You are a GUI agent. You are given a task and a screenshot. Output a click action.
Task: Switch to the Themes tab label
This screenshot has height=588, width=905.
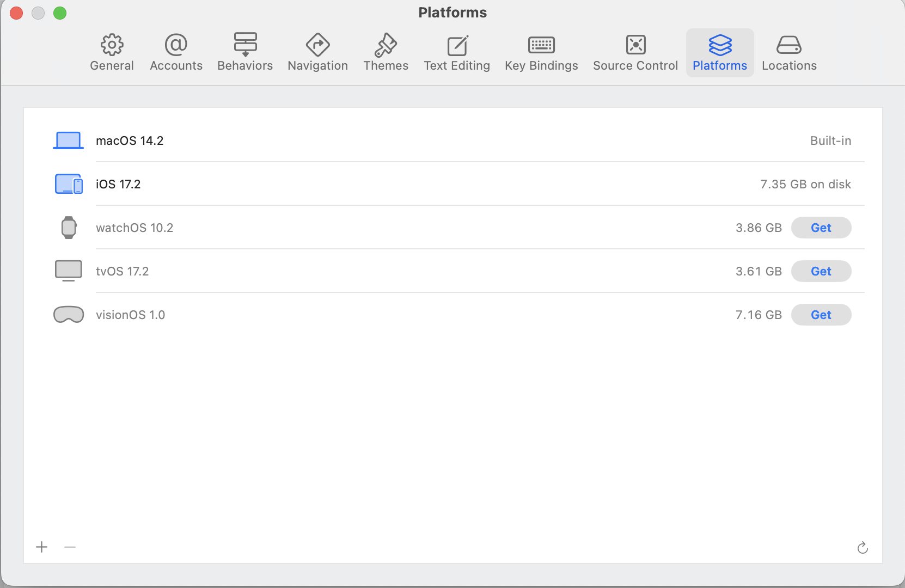[x=386, y=65]
